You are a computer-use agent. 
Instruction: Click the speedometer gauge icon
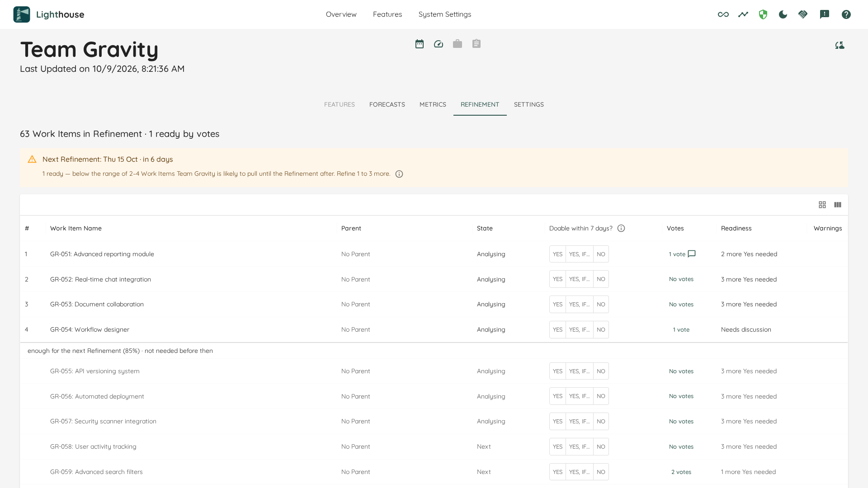439,44
